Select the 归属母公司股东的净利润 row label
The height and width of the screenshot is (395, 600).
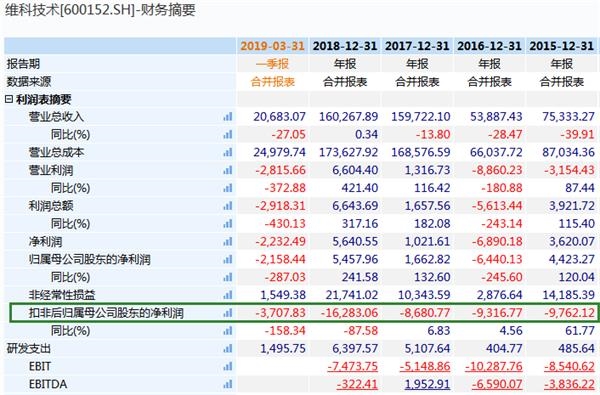point(90,260)
